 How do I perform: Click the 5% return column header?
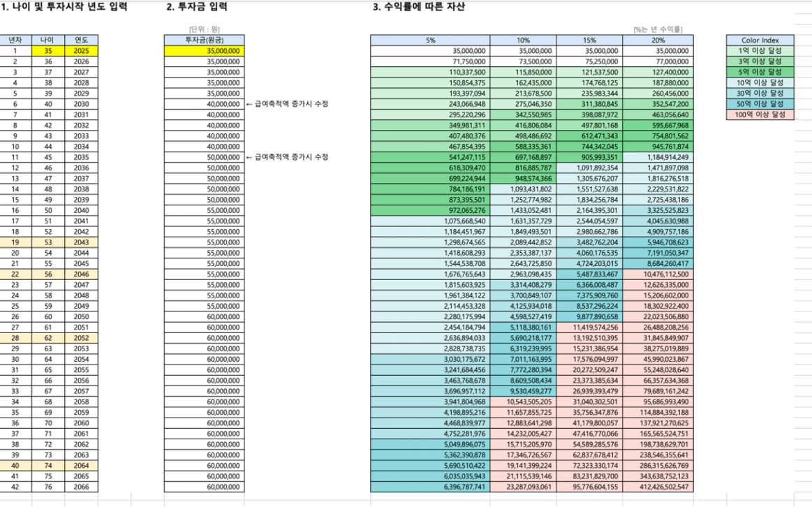pos(430,40)
